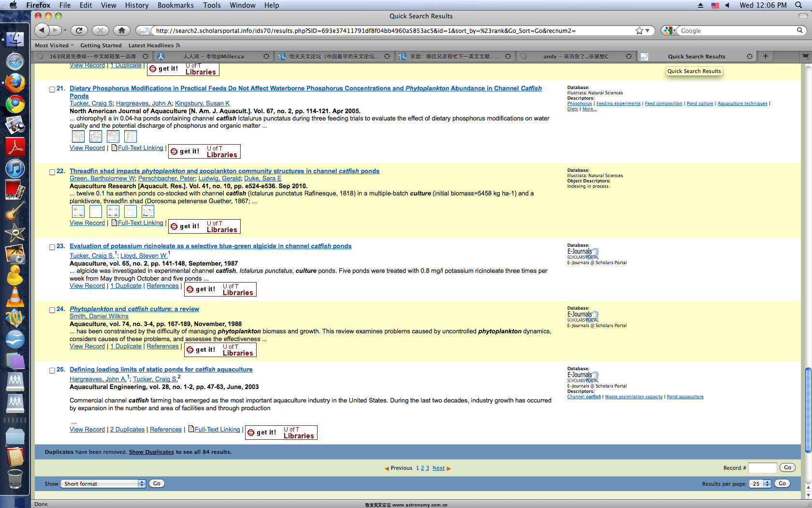Open Firefox icon in the Dock
This screenshot has width=812, height=508.
(15, 83)
